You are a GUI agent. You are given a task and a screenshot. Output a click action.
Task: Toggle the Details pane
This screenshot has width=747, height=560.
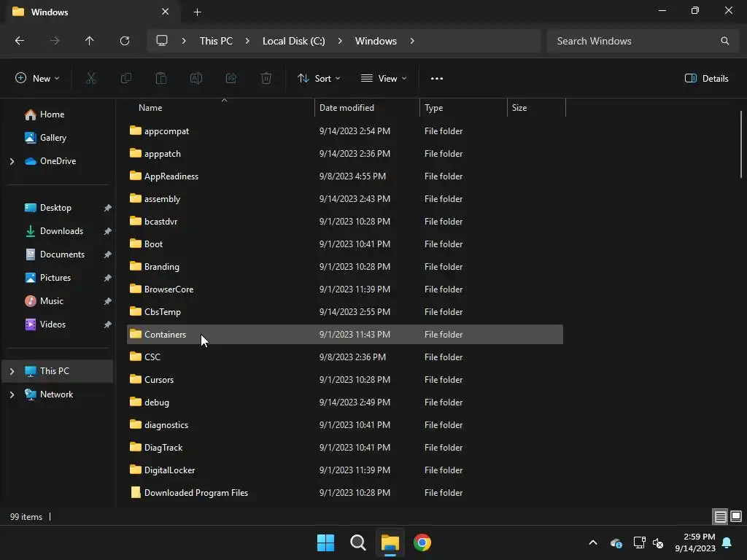click(706, 79)
